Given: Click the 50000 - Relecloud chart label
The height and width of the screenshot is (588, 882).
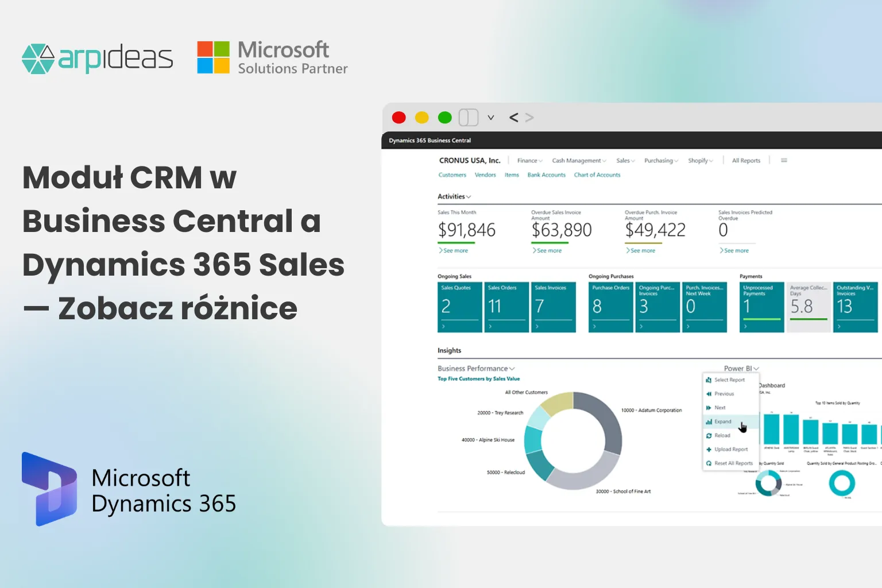Looking at the screenshot, I should pos(506,473).
